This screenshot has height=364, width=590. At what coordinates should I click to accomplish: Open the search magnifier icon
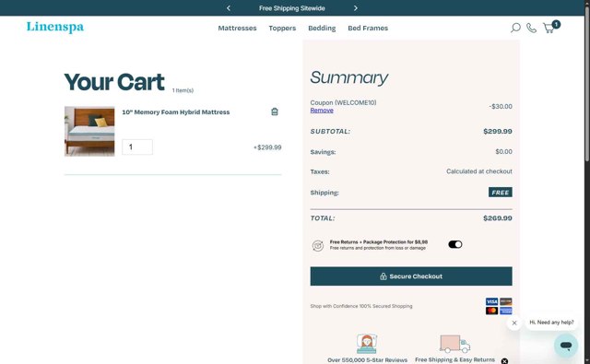[x=515, y=28]
